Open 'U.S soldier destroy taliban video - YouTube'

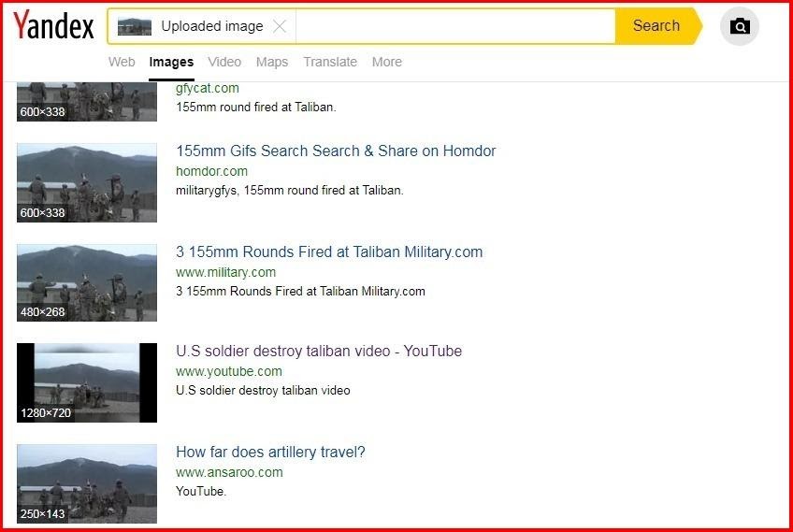click(319, 351)
